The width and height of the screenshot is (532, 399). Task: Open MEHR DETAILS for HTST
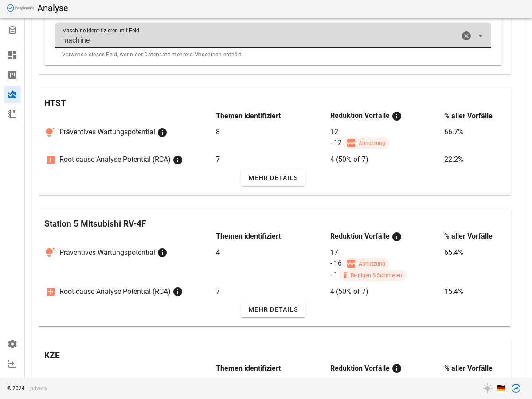[x=273, y=178]
